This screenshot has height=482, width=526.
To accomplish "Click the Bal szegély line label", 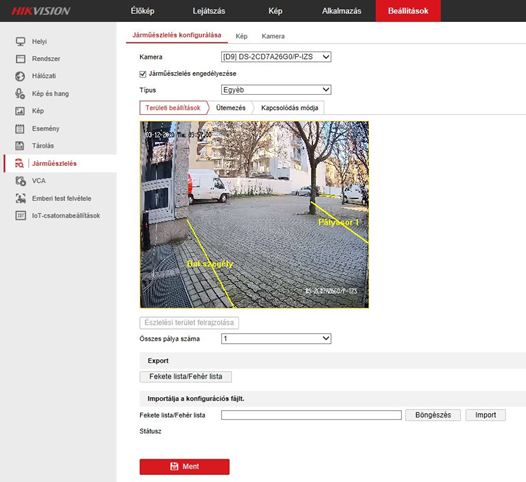I will 210,264.
